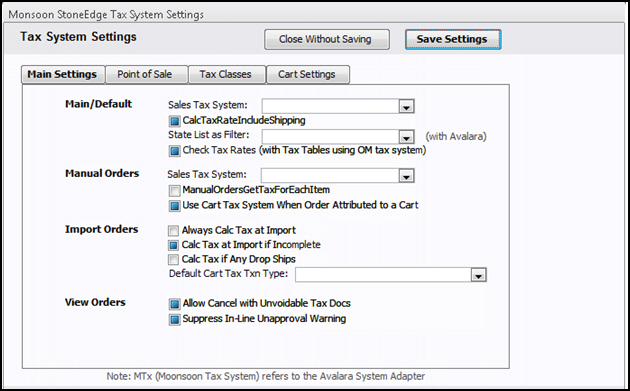
Task: Open the Tax Classes tab
Action: [x=227, y=74]
